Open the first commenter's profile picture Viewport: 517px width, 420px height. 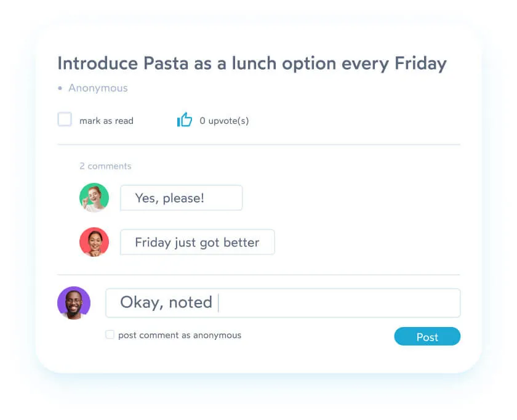[x=94, y=197]
